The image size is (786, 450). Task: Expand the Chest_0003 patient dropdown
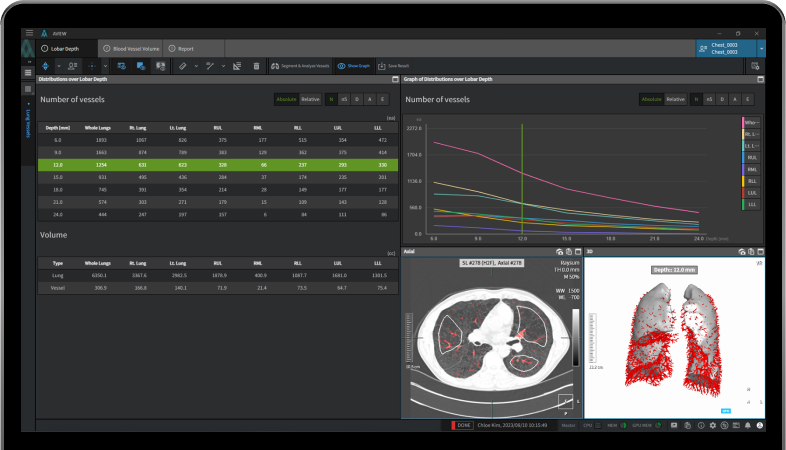coord(761,47)
